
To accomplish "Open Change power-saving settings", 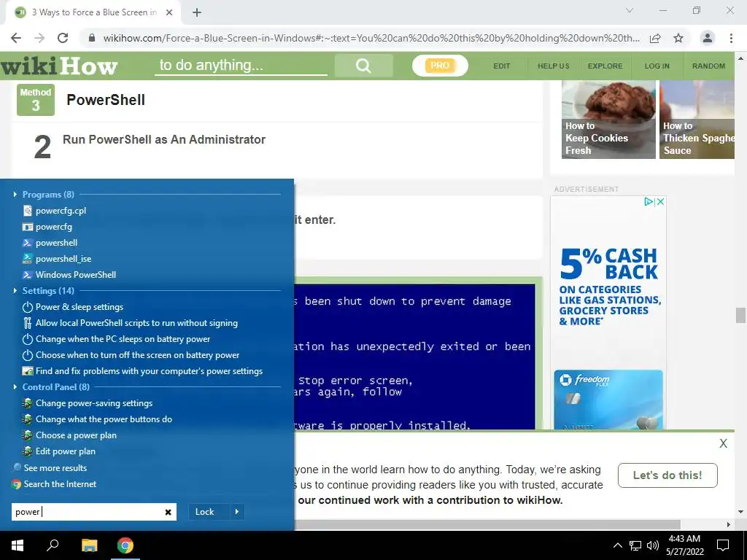I will coord(88,403).
